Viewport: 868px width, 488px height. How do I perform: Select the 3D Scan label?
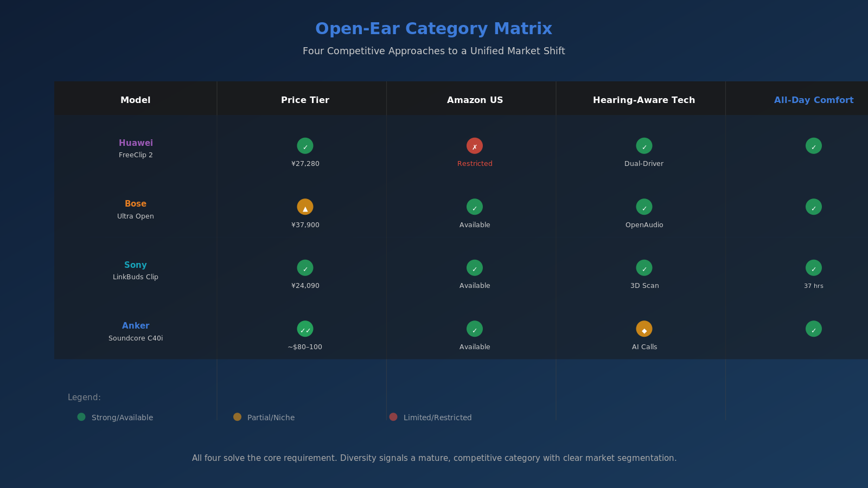click(x=644, y=286)
